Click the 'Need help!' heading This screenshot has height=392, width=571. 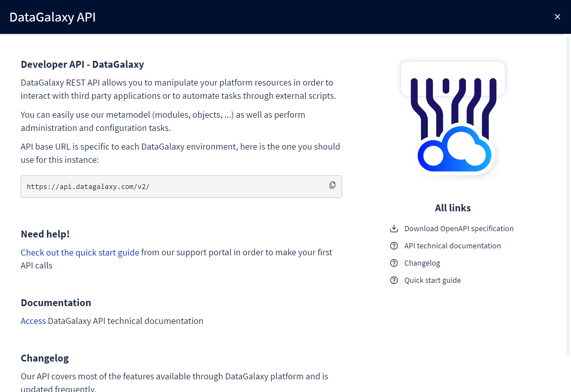coord(45,234)
